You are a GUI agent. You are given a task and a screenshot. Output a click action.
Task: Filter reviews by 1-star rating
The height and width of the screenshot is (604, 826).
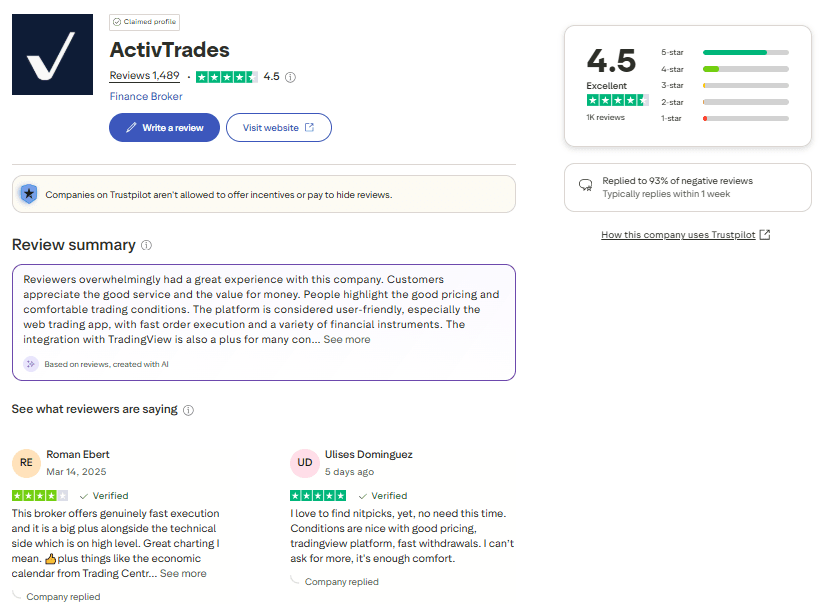tap(745, 118)
